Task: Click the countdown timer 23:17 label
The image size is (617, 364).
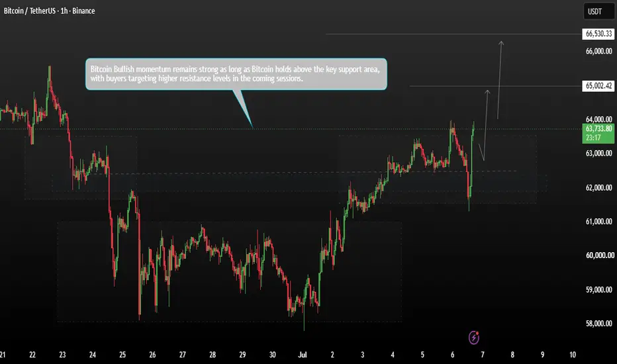Action: coord(593,138)
